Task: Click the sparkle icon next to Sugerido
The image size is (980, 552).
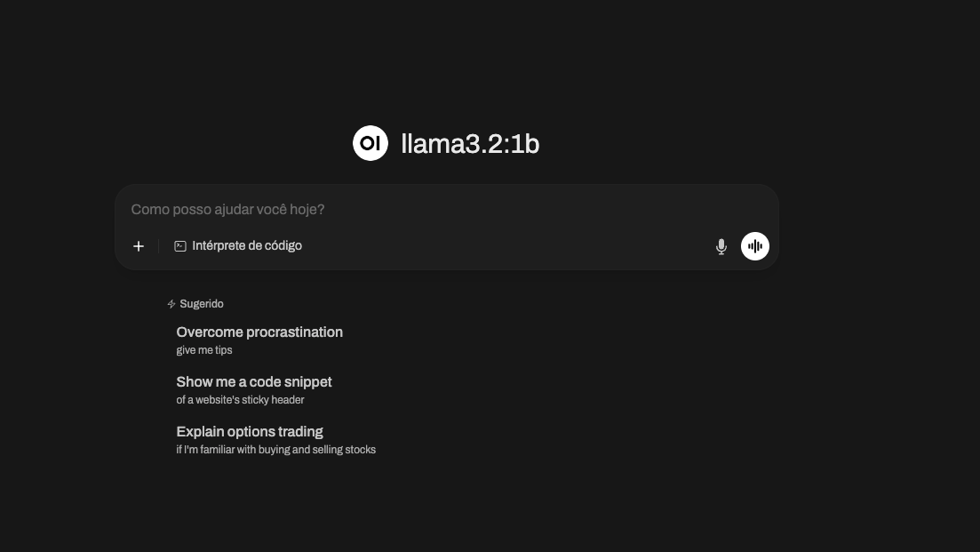Action: click(171, 303)
